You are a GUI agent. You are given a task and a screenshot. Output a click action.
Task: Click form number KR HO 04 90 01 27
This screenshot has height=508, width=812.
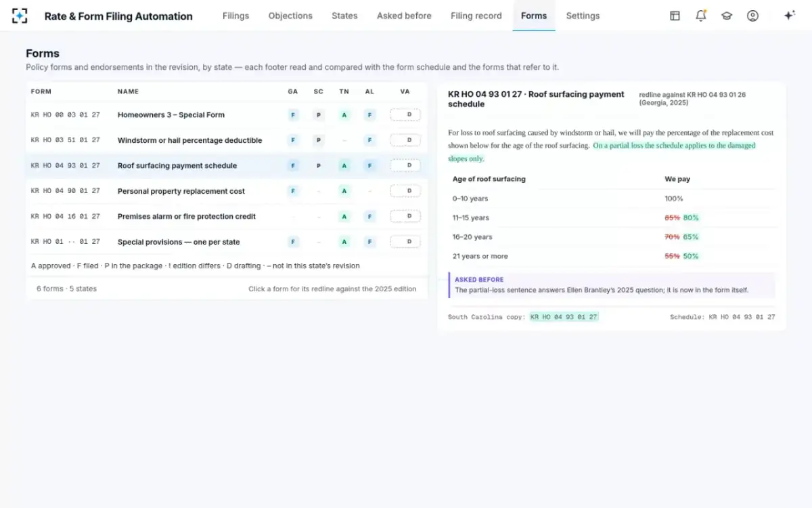point(66,191)
